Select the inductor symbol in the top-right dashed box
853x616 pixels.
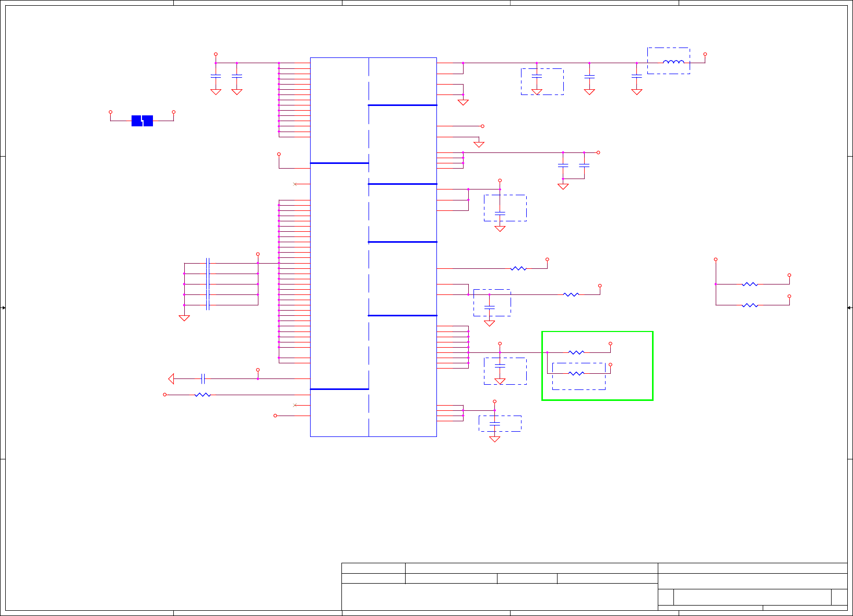[673, 62]
